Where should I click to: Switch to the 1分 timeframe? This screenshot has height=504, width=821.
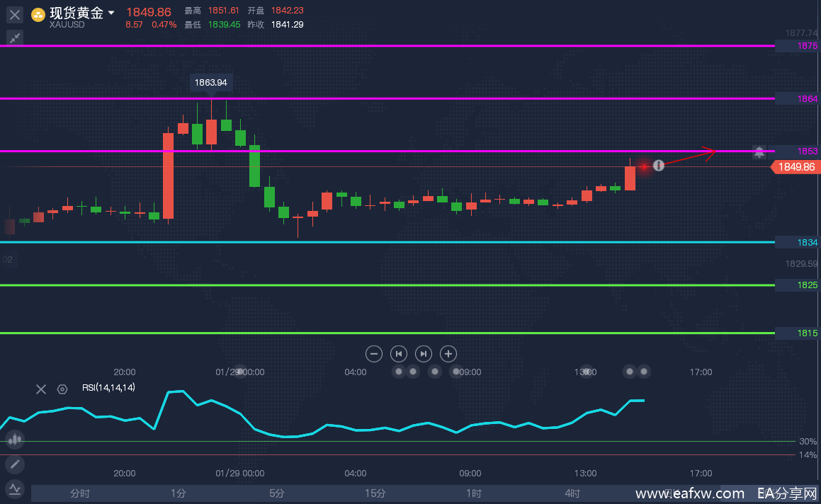click(x=179, y=493)
